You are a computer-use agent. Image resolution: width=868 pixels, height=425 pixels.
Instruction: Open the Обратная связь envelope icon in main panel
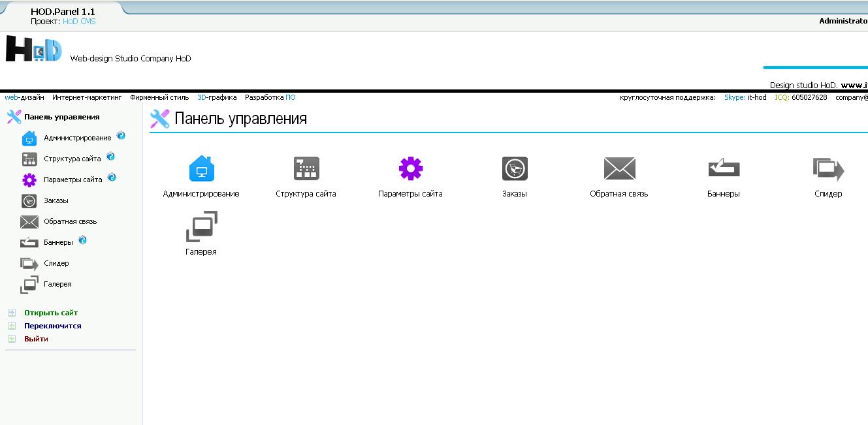620,168
